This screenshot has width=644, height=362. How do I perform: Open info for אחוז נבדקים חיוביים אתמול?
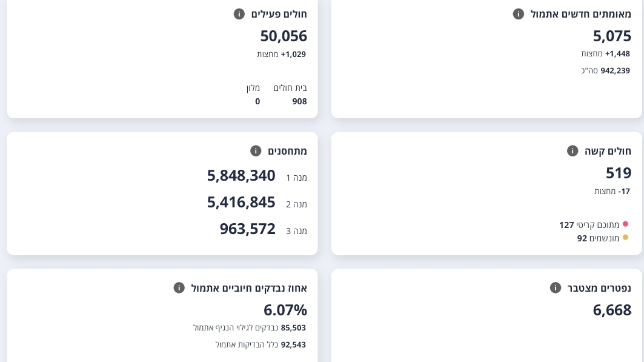(179, 288)
